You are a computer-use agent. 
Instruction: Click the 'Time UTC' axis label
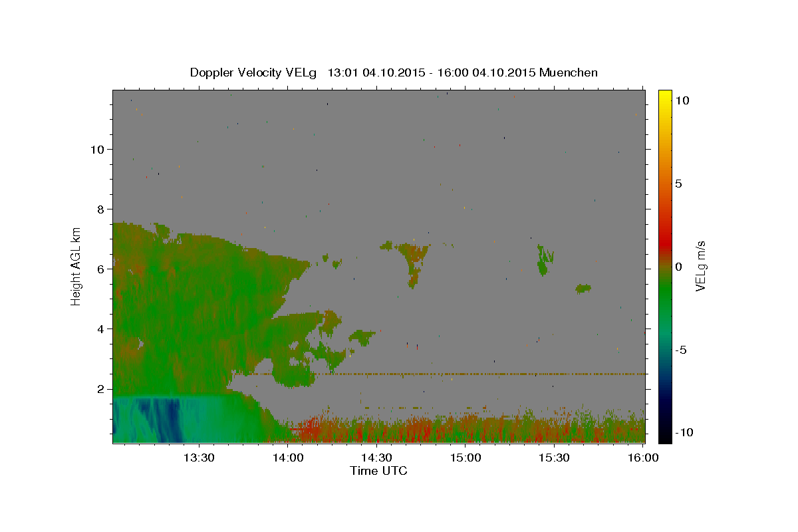click(378, 471)
